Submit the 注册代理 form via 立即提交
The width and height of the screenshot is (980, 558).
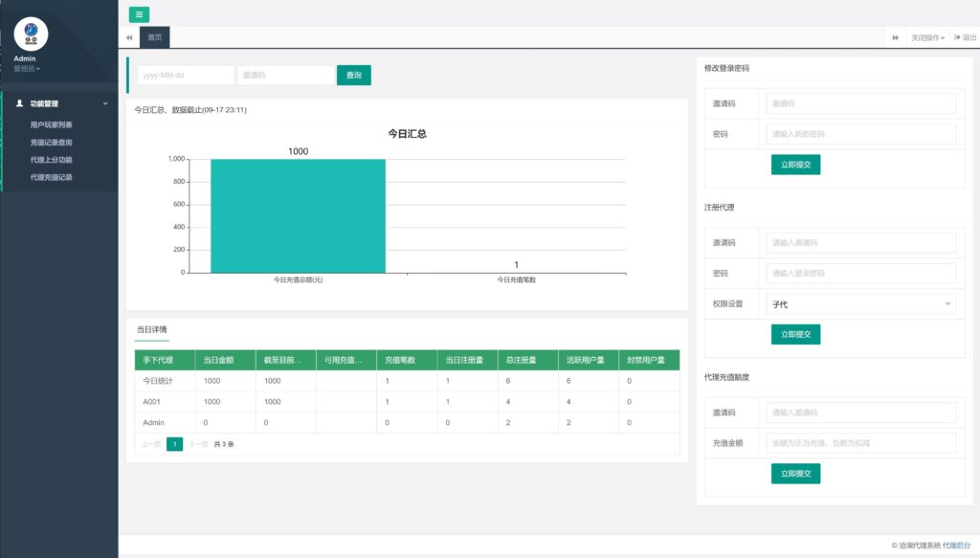[x=795, y=334]
